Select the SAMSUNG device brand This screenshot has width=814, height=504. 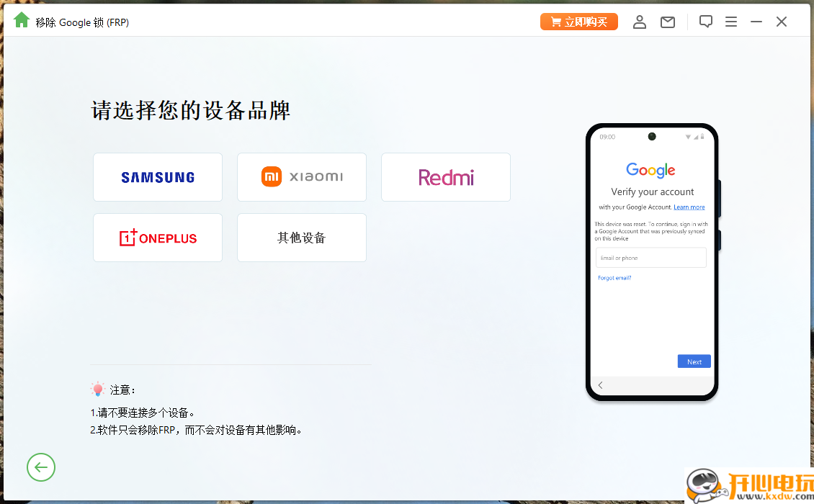point(157,176)
